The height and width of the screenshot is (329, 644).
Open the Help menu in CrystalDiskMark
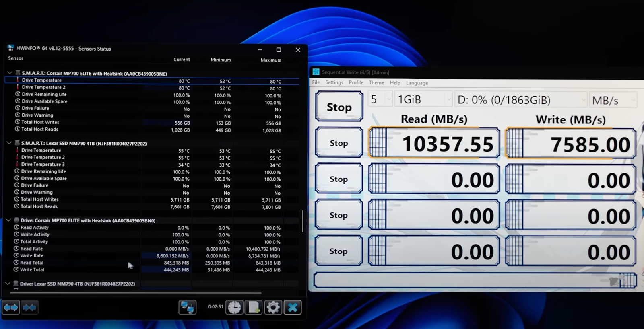(x=395, y=83)
